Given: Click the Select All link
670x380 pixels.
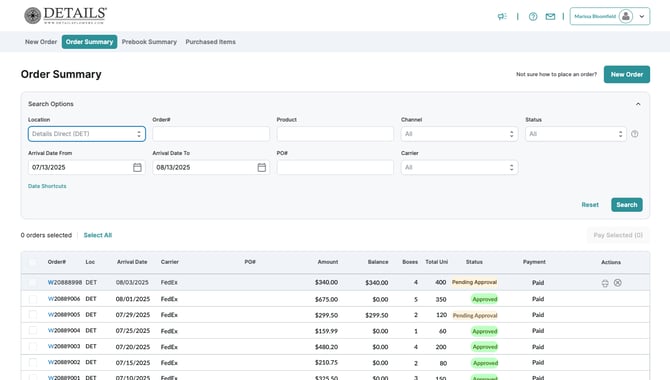Looking at the screenshot, I should point(97,235).
